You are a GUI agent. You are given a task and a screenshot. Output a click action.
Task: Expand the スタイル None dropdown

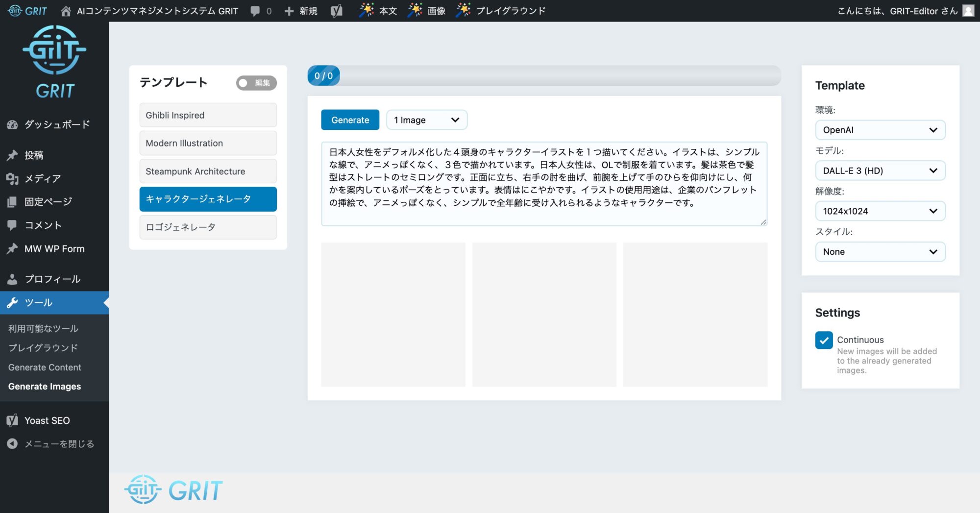[x=880, y=252]
